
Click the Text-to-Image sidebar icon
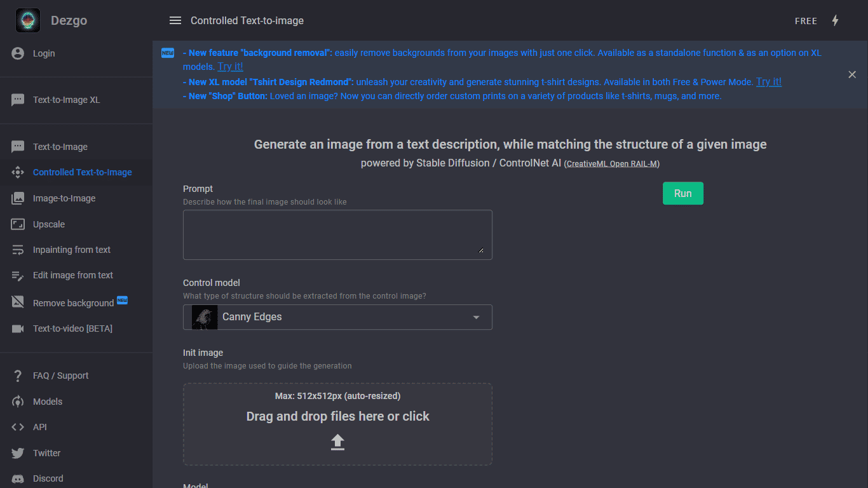tap(18, 147)
